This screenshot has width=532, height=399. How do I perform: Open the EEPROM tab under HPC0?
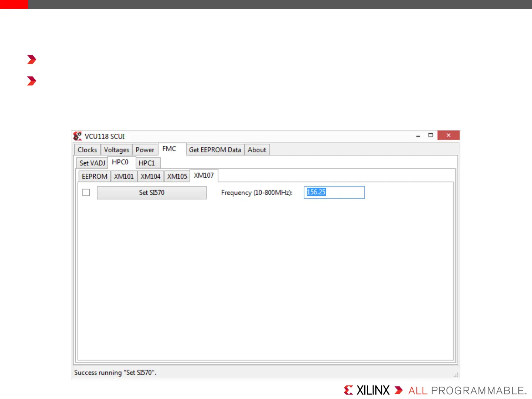95,176
